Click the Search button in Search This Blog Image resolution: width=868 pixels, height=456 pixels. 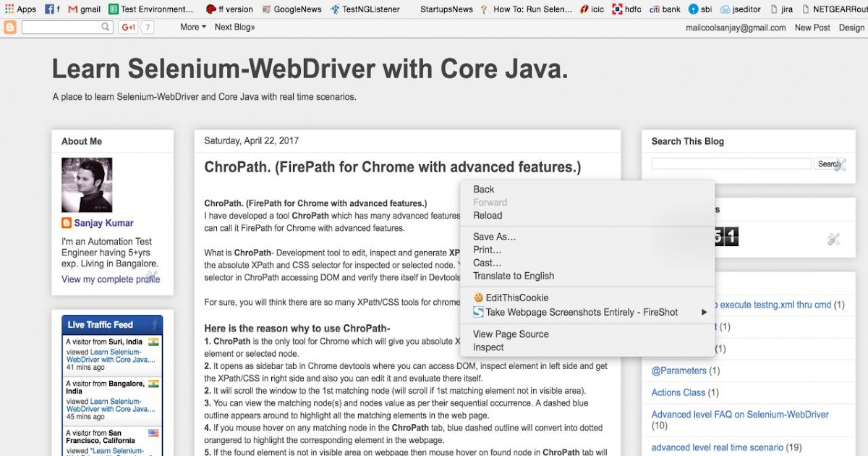pyautogui.click(x=829, y=164)
